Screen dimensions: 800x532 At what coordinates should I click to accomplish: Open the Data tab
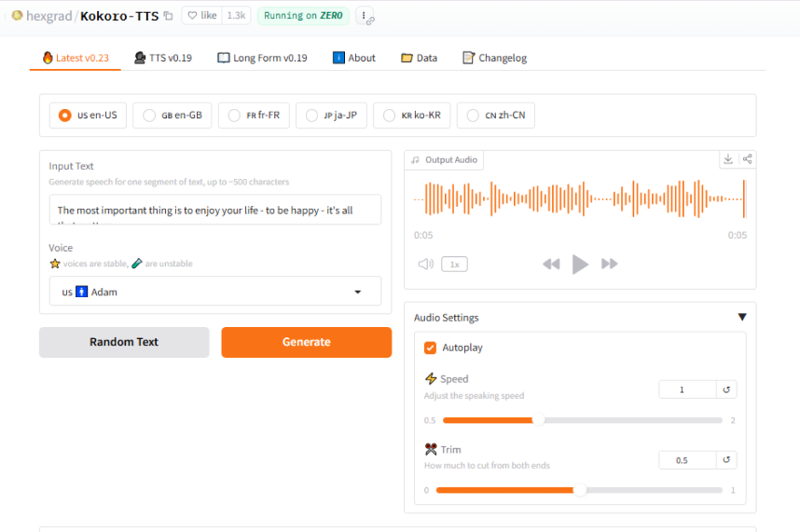point(419,58)
